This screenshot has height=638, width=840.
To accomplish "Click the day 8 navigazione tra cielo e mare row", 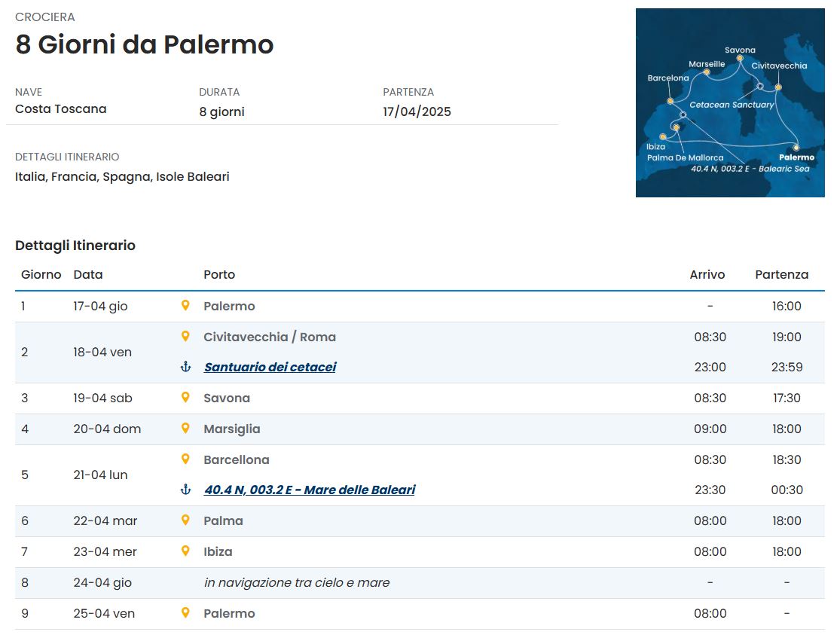I will pyautogui.click(x=420, y=582).
